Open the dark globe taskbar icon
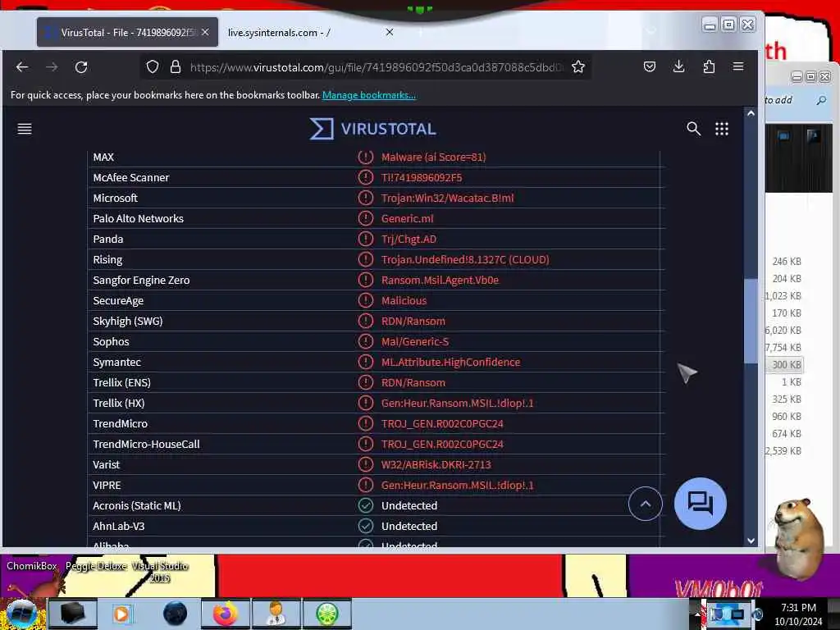Image resolution: width=840 pixels, height=630 pixels. click(x=175, y=614)
